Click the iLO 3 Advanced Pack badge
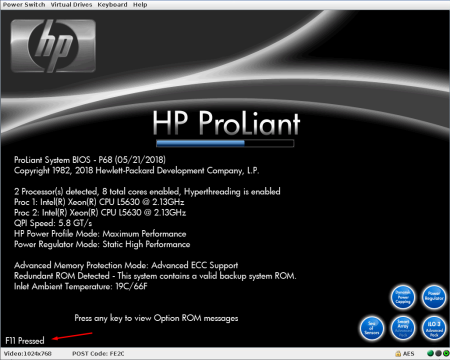This screenshot has height=360, width=450. (x=434, y=328)
